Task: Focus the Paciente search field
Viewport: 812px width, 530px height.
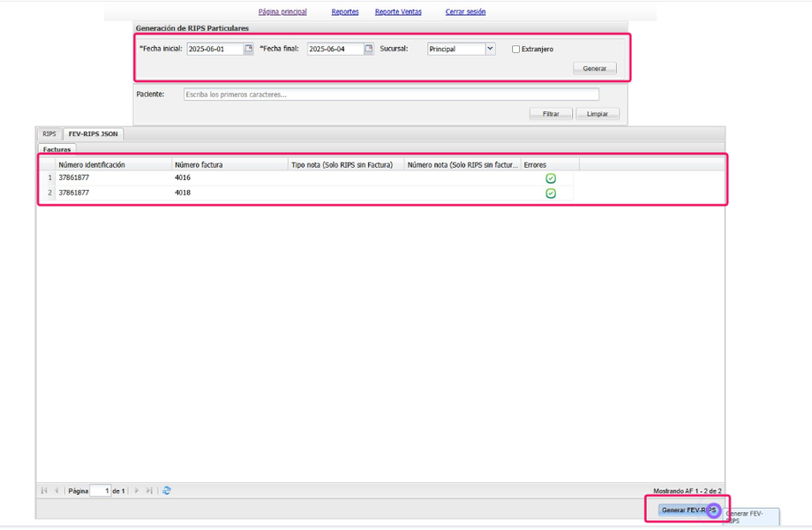Action: pyautogui.click(x=391, y=95)
